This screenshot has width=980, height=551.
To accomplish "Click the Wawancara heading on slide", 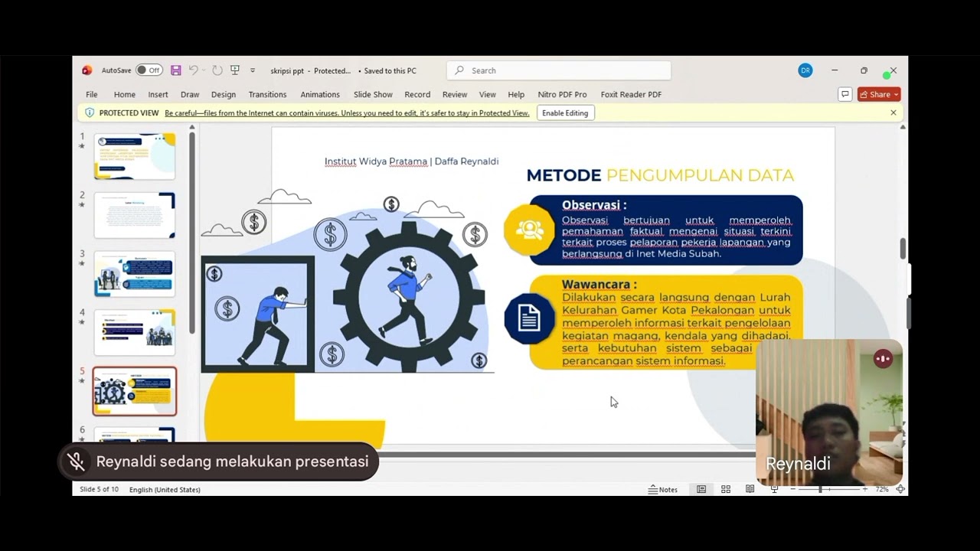I will [x=599, y=285].
